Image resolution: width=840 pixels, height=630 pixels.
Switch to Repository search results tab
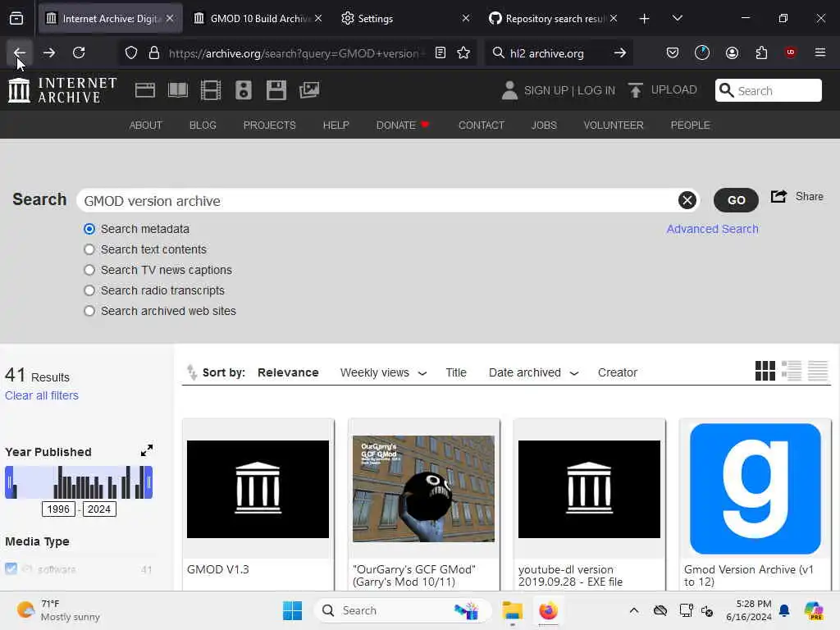pos(554,19)
